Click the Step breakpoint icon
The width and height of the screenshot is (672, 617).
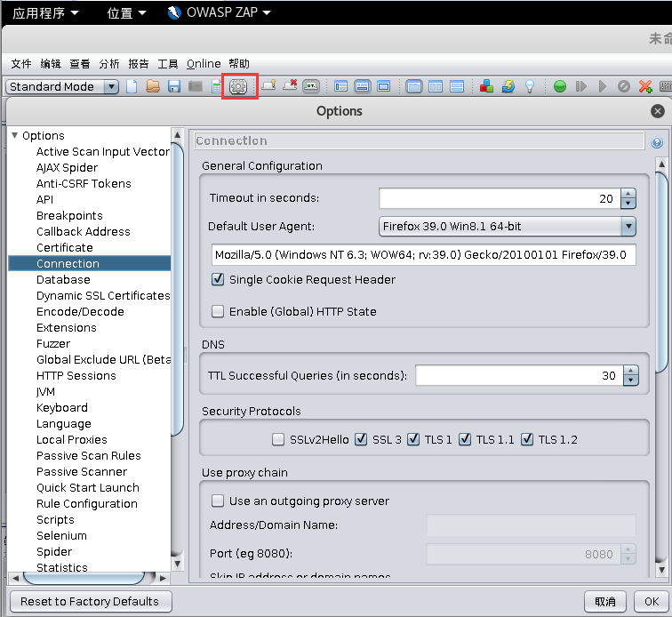pos(581,86)
